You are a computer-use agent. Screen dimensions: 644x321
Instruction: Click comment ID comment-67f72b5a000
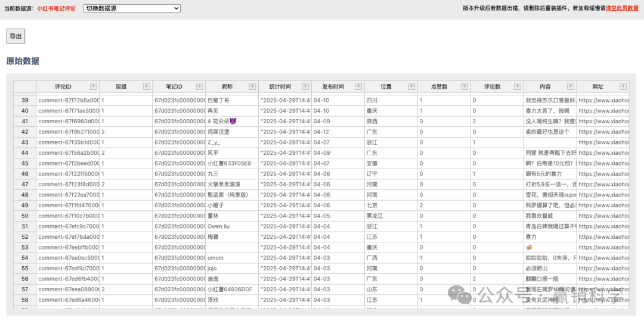68,100
